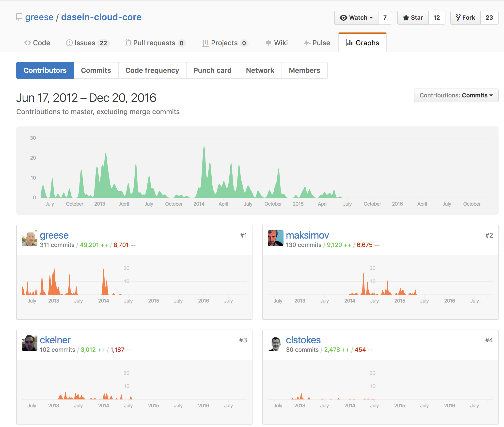This screenshot has width=504, height=427.
Task: Click clstokes's avatar thumbnail
Action: click(276, 343)
